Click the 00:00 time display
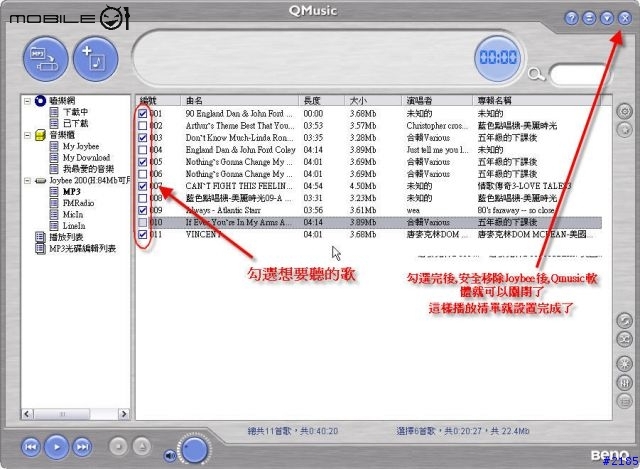This screenshot has height=469, width=640. pyautogui.click(x=498, y=58)
